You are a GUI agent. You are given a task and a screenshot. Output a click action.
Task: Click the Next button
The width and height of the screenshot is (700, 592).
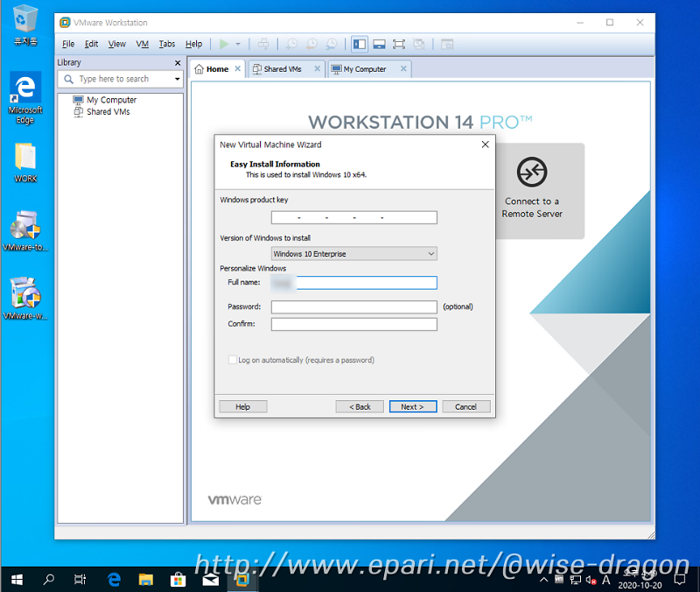(413, 406)
